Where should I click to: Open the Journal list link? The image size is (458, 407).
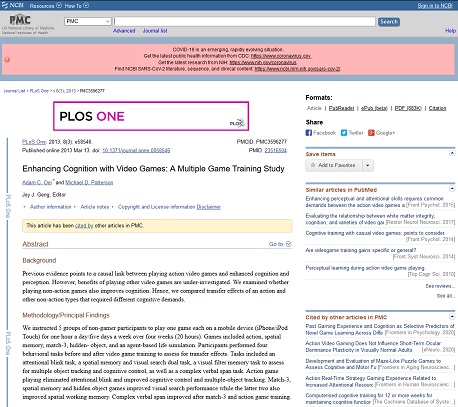click(x=155, y=31)
